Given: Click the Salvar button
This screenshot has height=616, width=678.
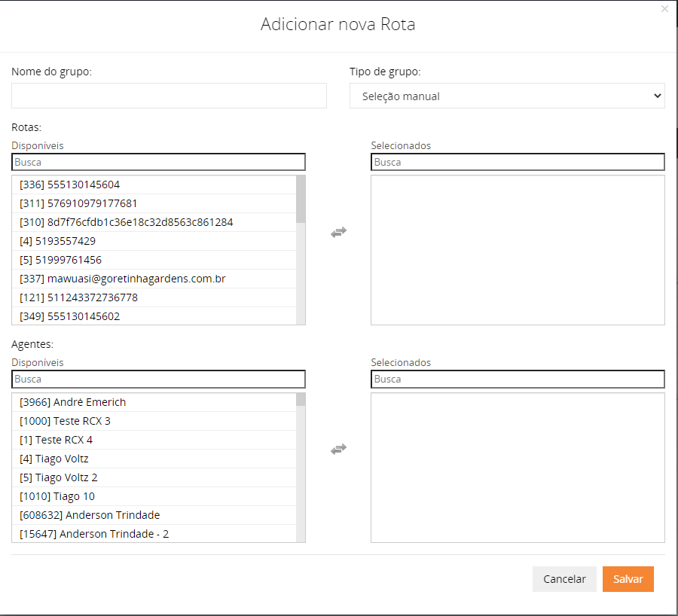Looking at the screenshot, I should [x=628, y=579].
